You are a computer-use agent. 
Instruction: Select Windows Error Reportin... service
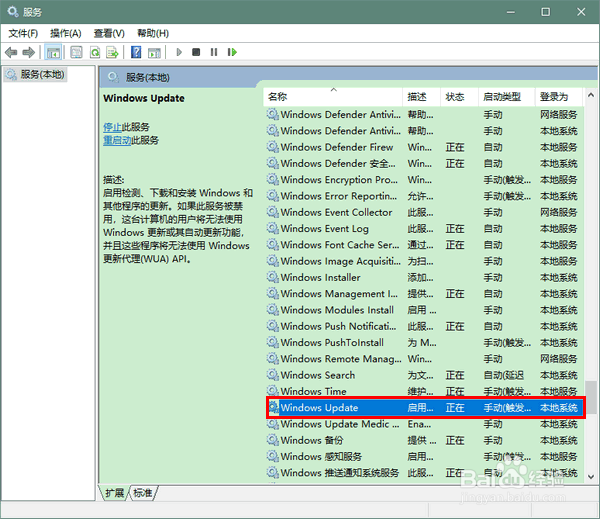click(x=424, y=196)
